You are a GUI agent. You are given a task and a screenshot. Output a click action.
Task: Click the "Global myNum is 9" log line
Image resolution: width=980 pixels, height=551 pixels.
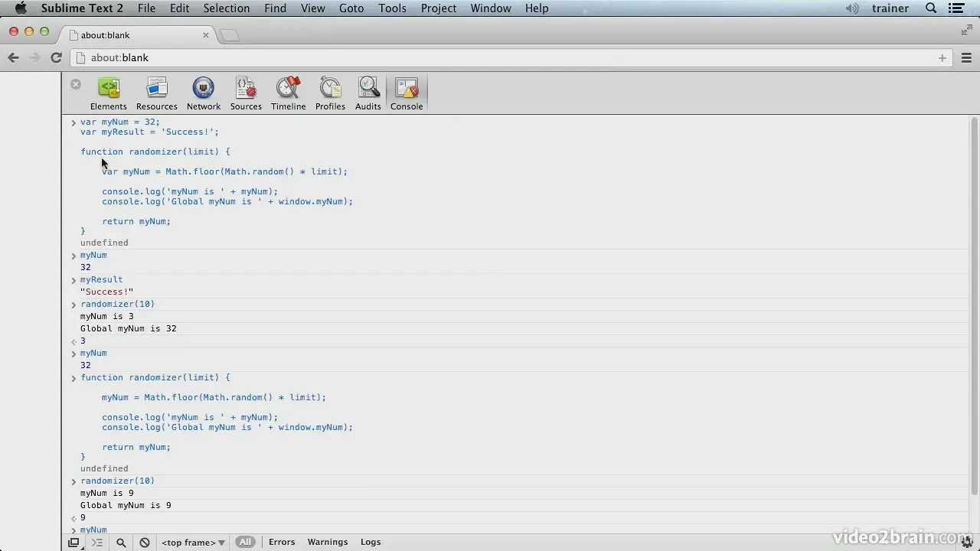point(126,505)
